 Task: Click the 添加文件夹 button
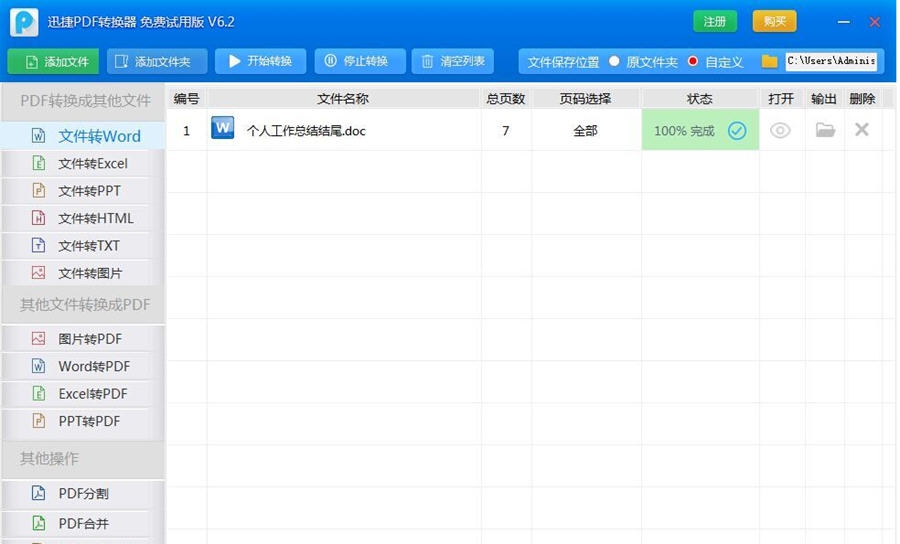click(157, 61)
